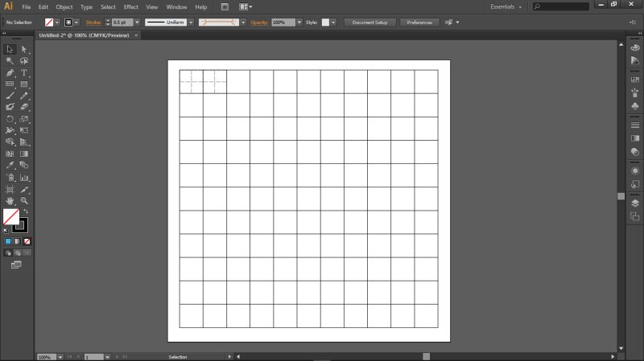Select the Eraser tool
Viewport: 644px width, 361px height.
(x=24, y=107)
